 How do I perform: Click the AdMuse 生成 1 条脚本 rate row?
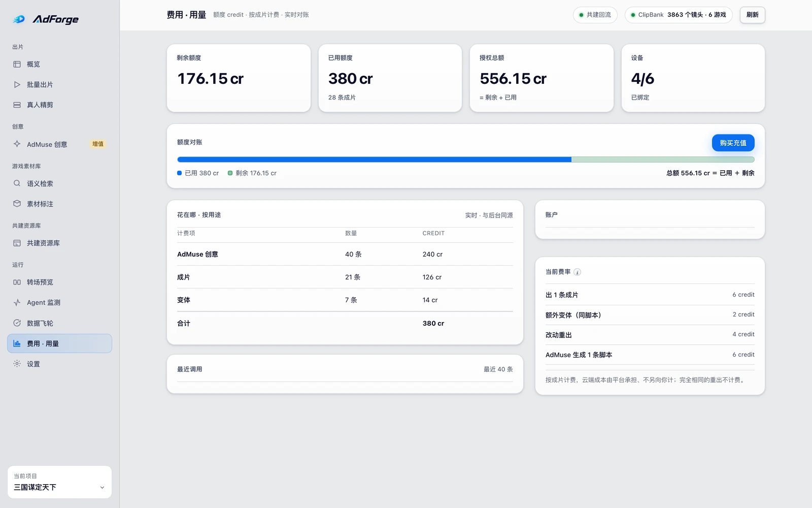(650, 355)
